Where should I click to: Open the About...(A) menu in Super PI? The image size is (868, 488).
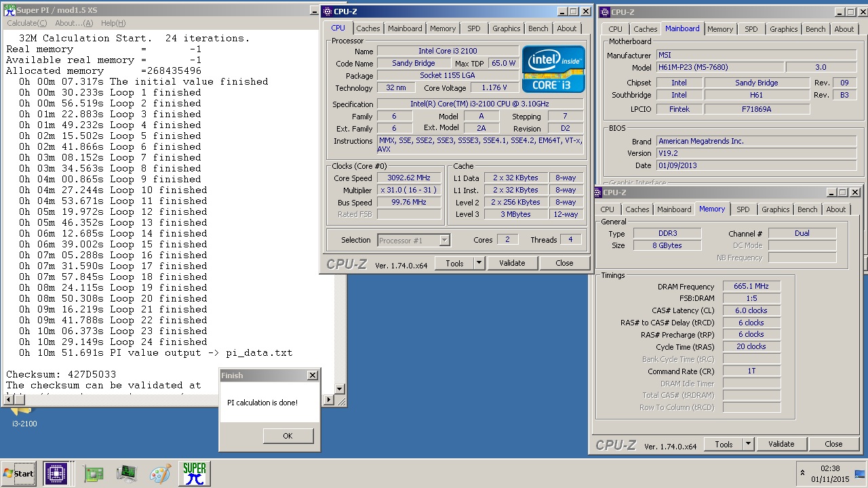(x=74, y=23)
